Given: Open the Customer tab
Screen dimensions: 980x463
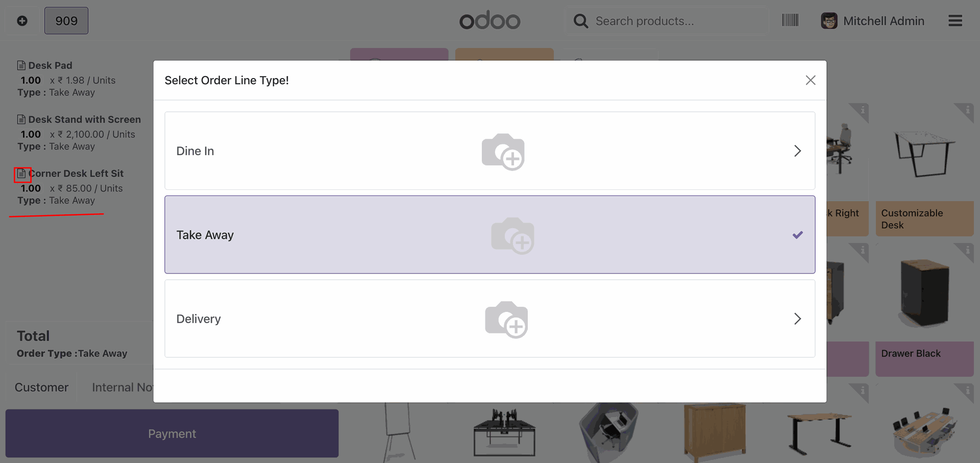Looking at the screenshot, I should (x=41, y=387).
